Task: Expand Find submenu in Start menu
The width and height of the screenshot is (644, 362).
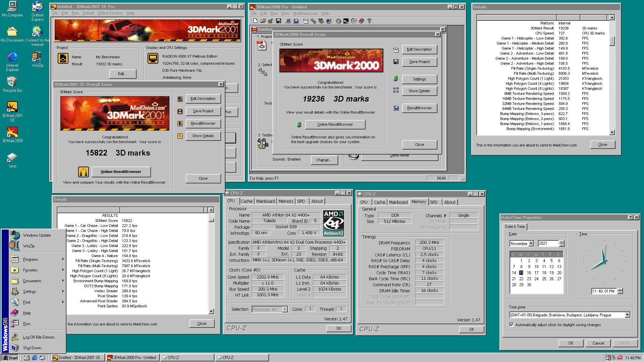Action: (37, 302)
